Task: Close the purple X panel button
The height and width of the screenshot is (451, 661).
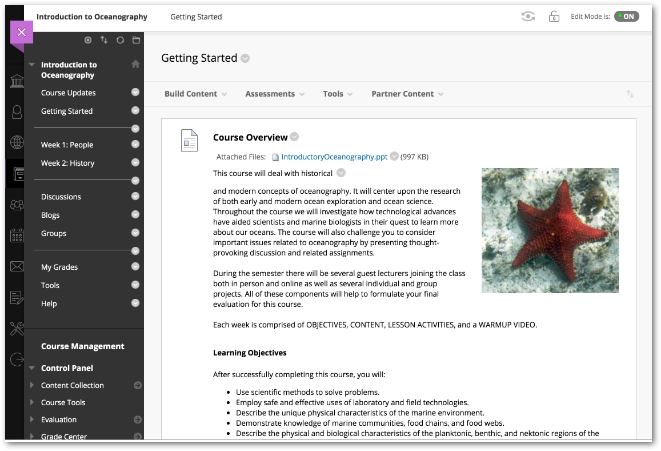Action: (x=21, y=32)
